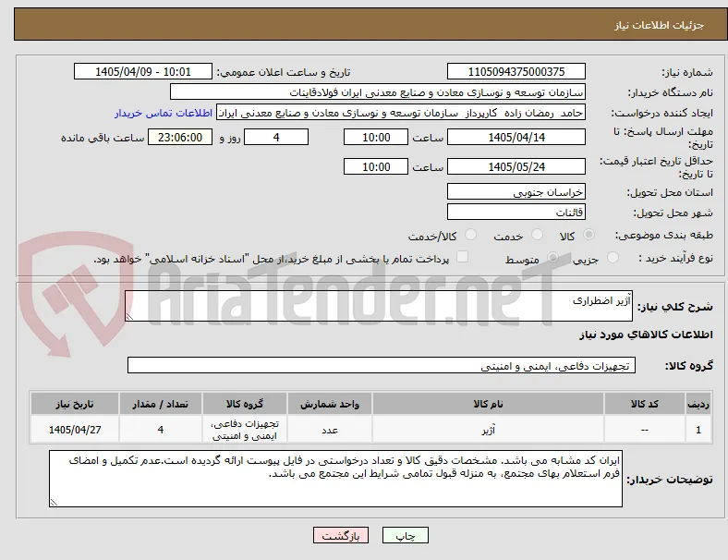
Task: Click the request creator field حامد رمضان زاده
Action: [x=401, y=113]
